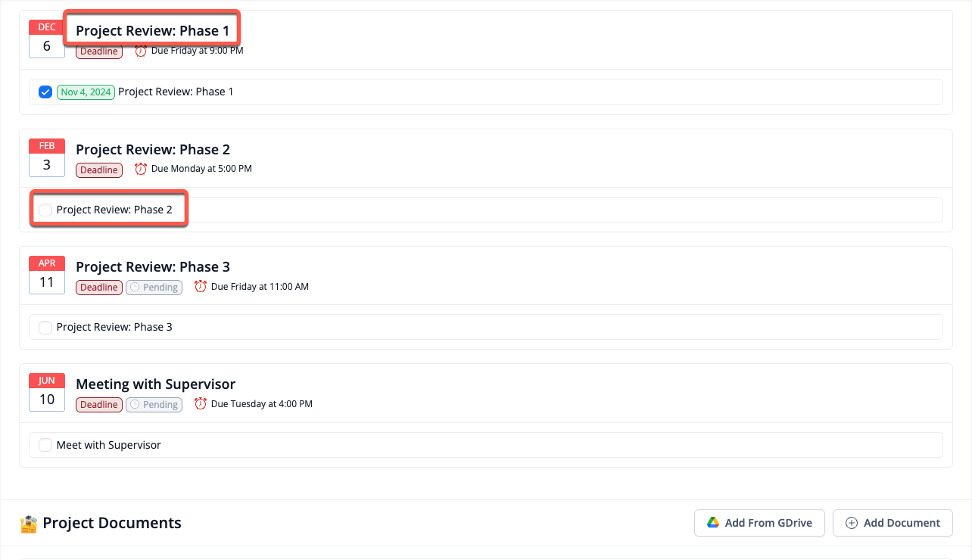Click the Deadline tag under Phase 2
972x560 pixels.
[99, 170]
